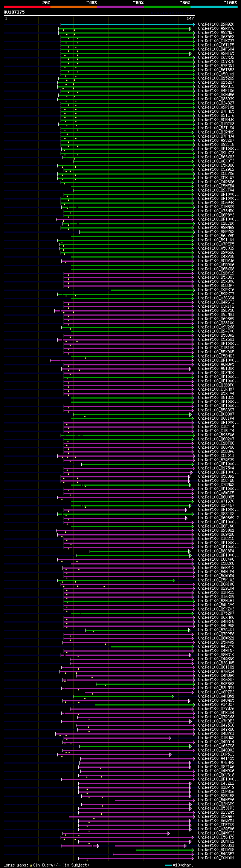Click the white query length bar
Viewport: 241px width, 868px height.
pos(99,15)
